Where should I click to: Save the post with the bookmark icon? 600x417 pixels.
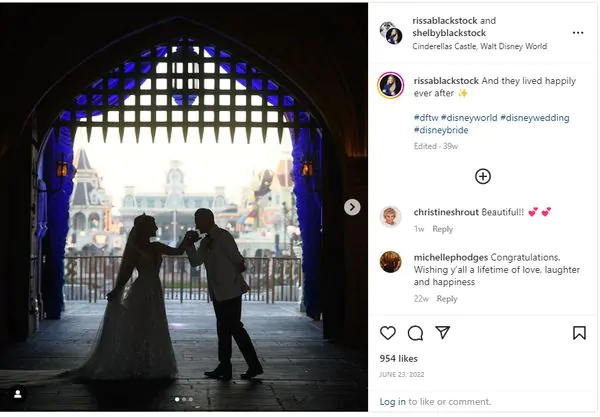pos(579,333)
